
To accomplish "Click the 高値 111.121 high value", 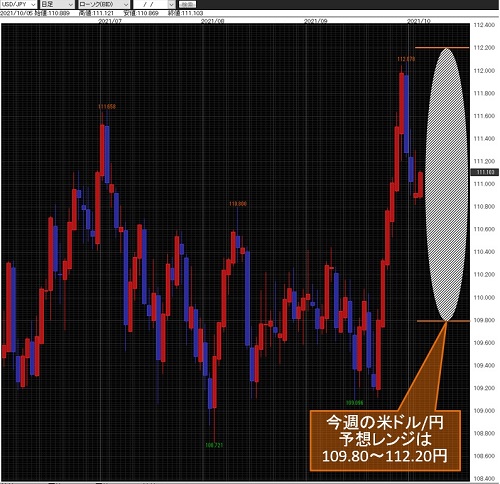I will click(x=96, y=13).
